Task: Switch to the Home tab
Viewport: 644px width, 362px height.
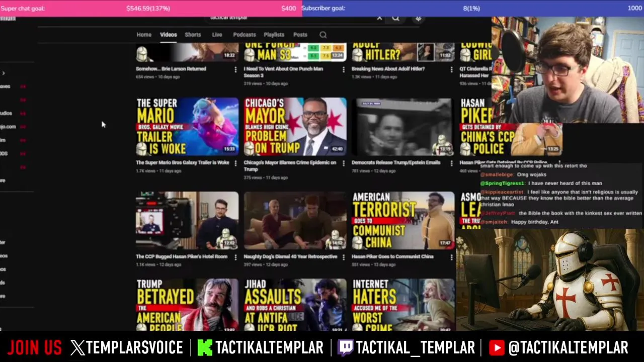Action: pos(144,35)
